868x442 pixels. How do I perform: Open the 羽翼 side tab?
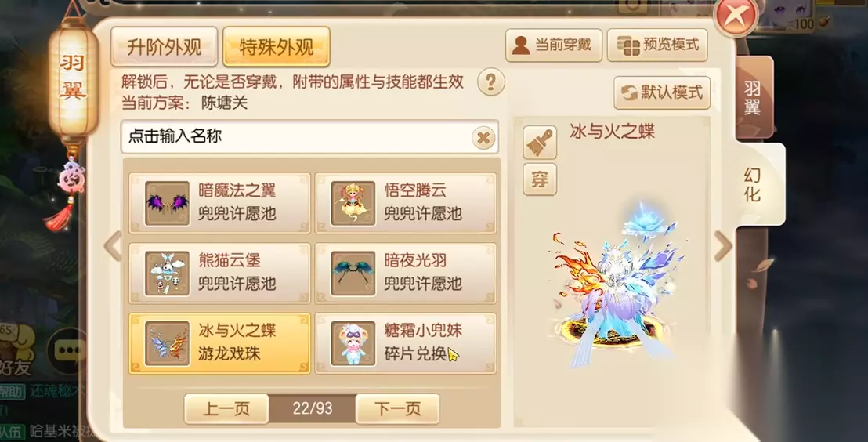pyautogui.click(x=753, y=97)
